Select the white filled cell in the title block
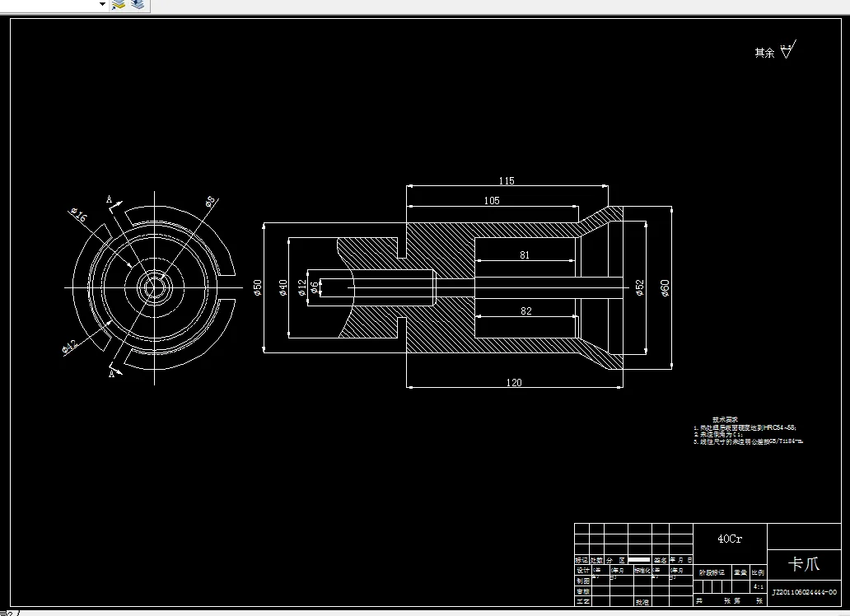The height and width of the screenshot is (616, 850). coord(638,560)
